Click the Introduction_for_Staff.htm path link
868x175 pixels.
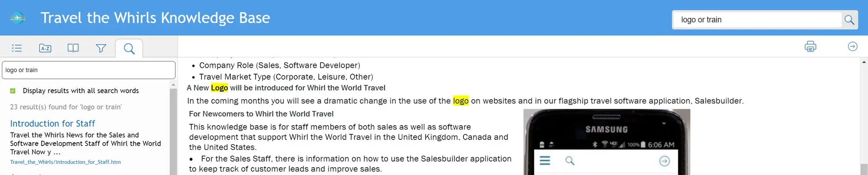(66, 162)
